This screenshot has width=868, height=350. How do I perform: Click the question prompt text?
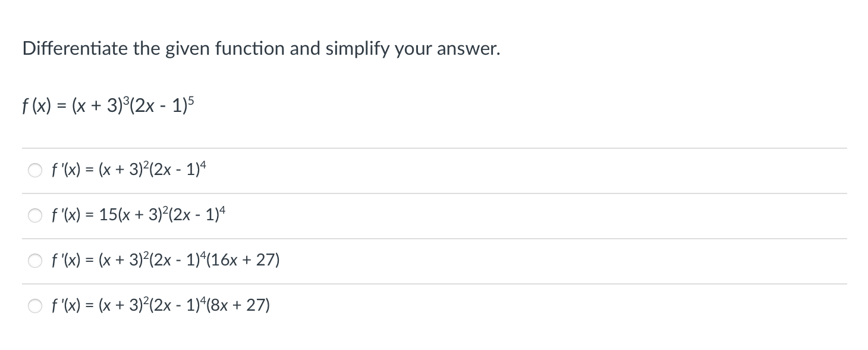(260, 49)
